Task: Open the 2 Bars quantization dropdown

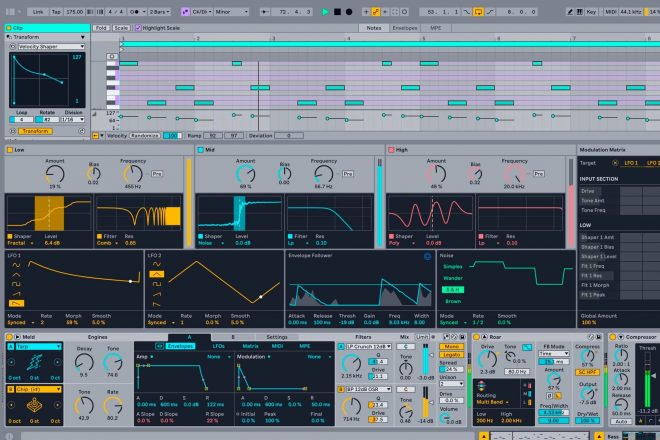Action: [160, 12]
